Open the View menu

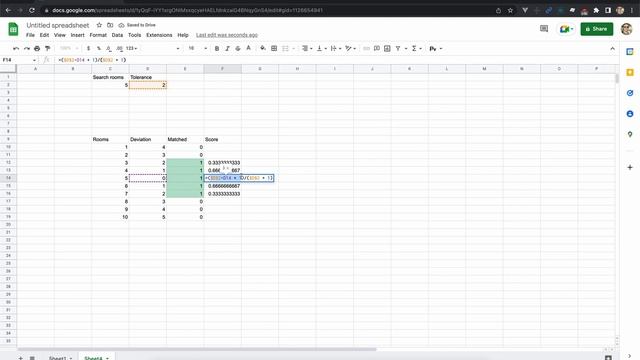[60, 35]
